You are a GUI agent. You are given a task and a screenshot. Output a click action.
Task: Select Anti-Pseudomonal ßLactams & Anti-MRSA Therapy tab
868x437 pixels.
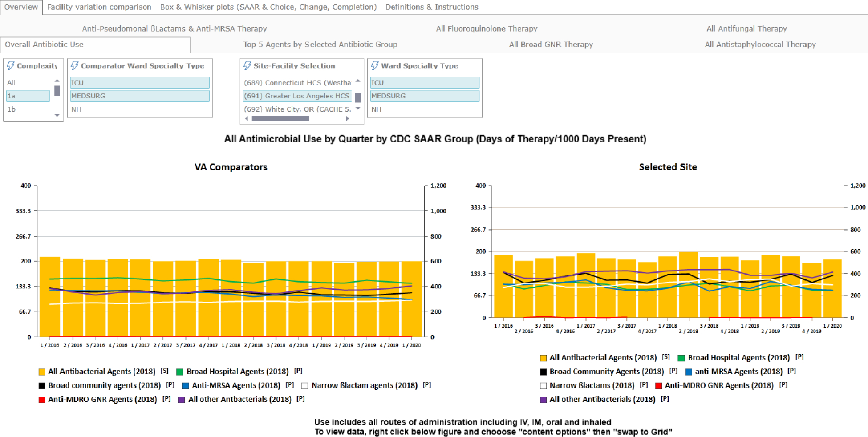click(x=174, y=28)
